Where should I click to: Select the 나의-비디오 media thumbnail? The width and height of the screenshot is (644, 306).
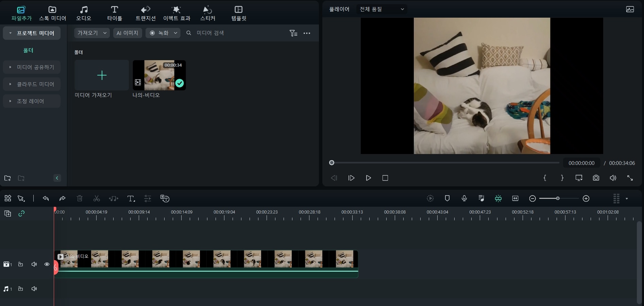pos(159,75)
